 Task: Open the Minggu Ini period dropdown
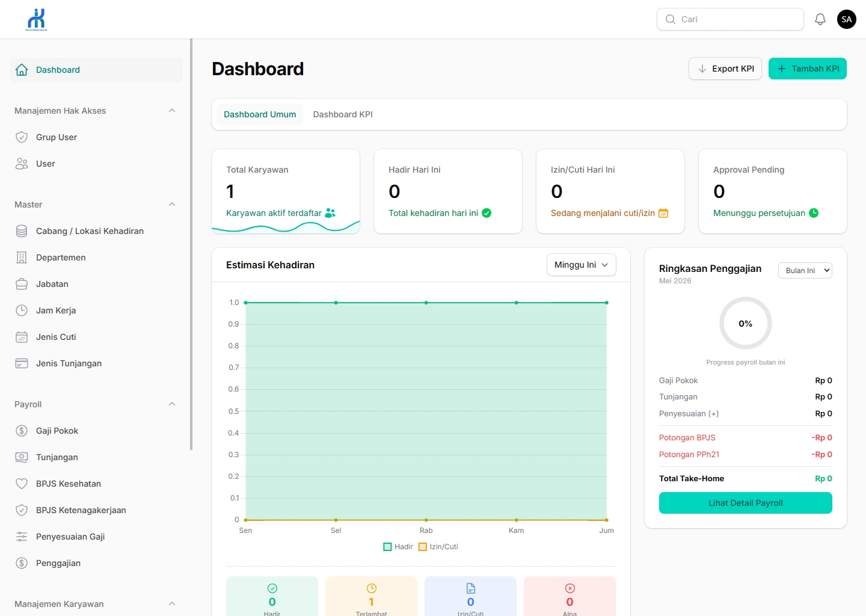tap(582, 265)
